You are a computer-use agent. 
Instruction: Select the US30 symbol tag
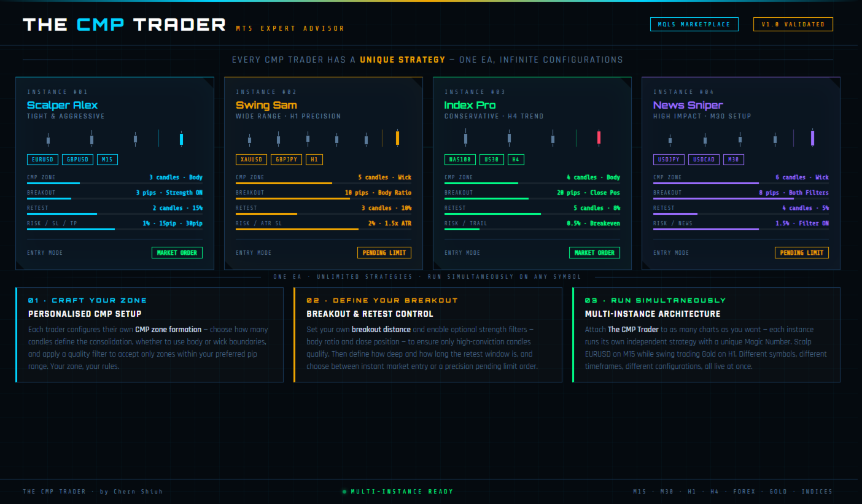(x=492, y=160)
